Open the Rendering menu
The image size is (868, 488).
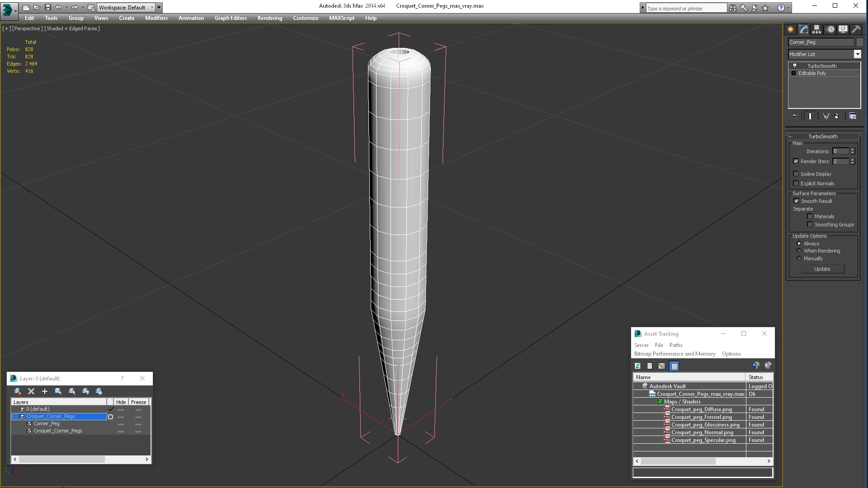point(269,18)
